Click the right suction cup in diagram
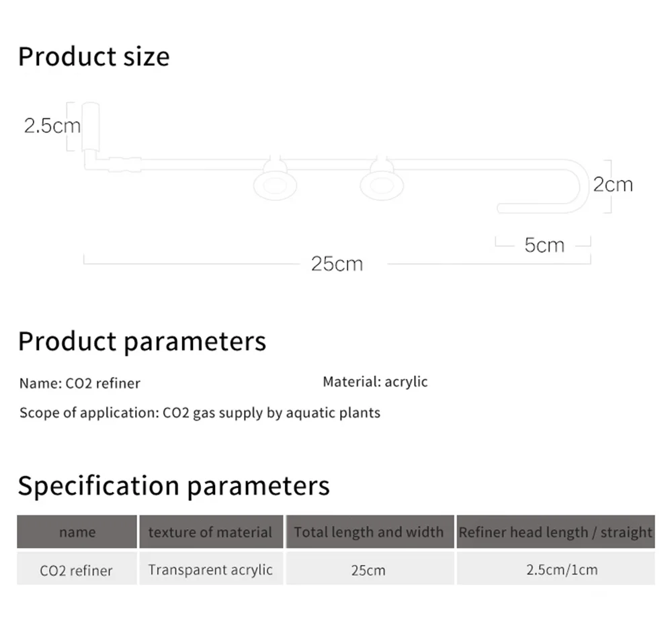This screenshot has height=629, width=672. pos(381,183)
